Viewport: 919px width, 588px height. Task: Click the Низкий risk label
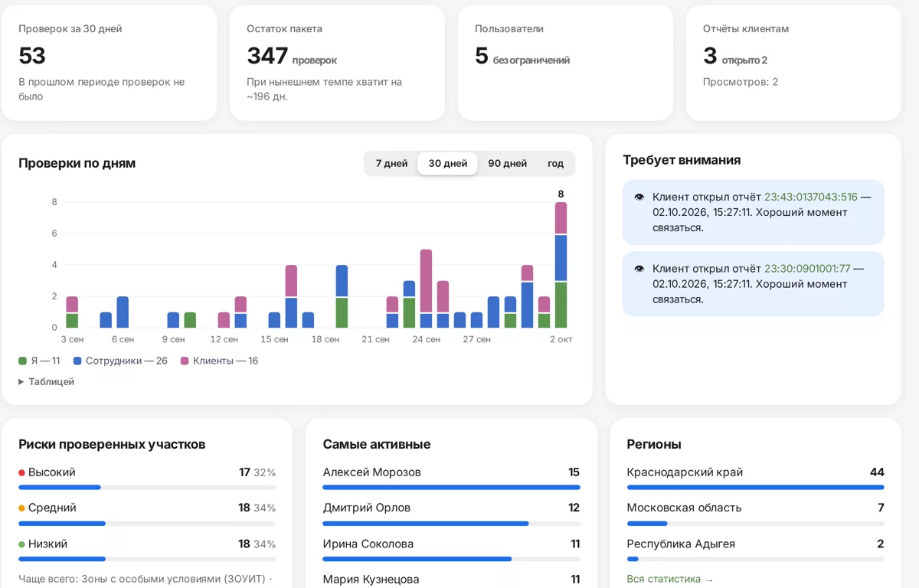47,544
